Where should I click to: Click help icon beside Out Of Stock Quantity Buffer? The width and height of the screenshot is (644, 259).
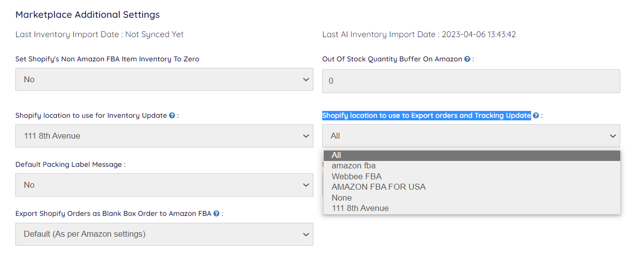pos(467,59)
